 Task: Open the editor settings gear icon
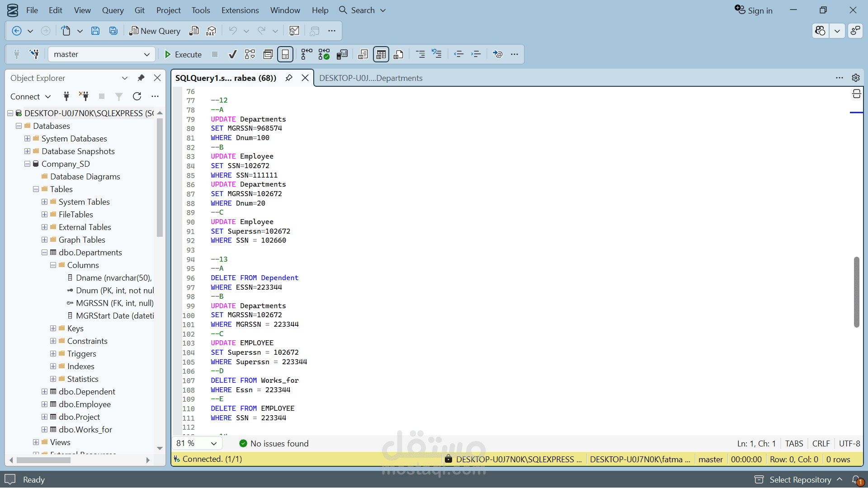point(856,78)
